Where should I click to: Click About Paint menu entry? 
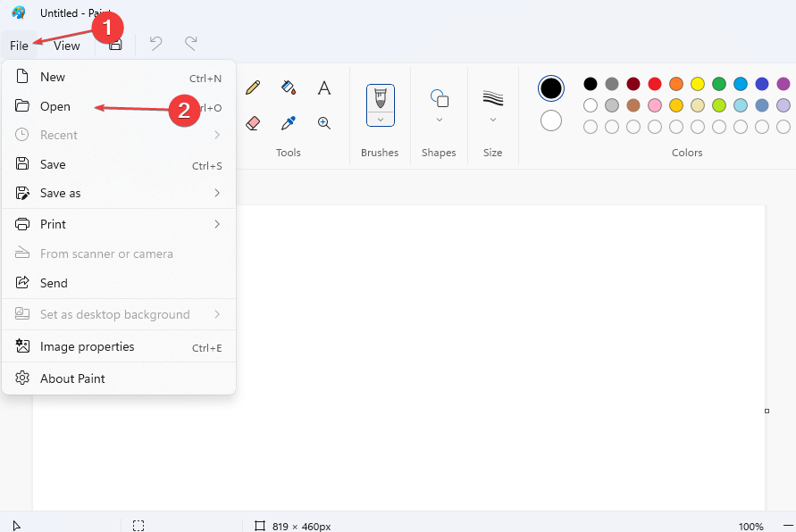click(x=72, y=378)
